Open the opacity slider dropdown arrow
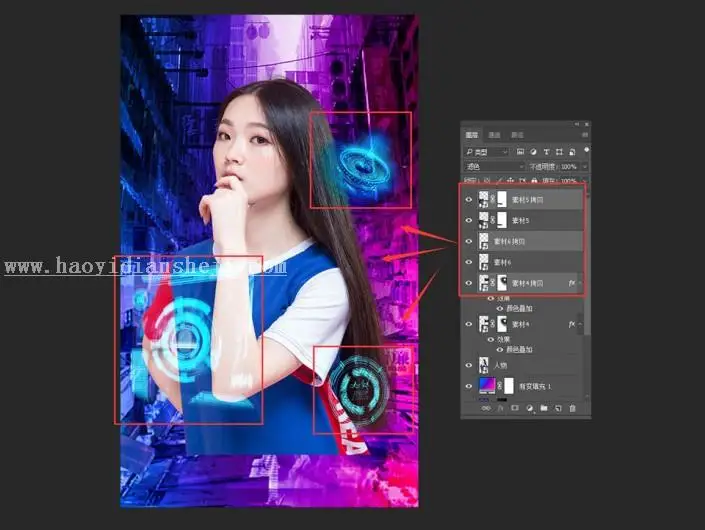Screen dimensions: 705x530 coord(585,166)
